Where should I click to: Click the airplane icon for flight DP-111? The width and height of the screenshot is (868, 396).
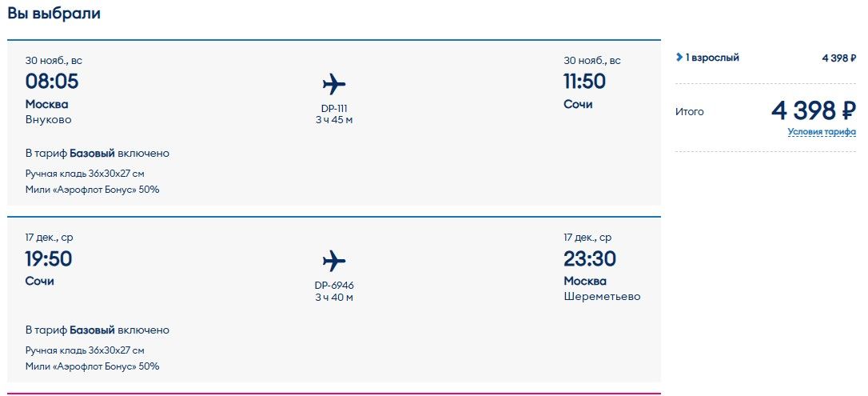pos(334,84)
